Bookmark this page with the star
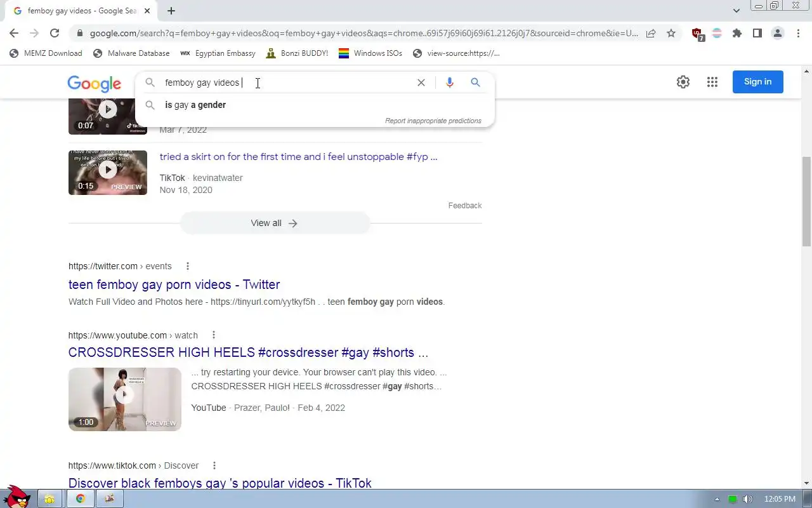Screen dimensions: 812x508 point(671,34)
